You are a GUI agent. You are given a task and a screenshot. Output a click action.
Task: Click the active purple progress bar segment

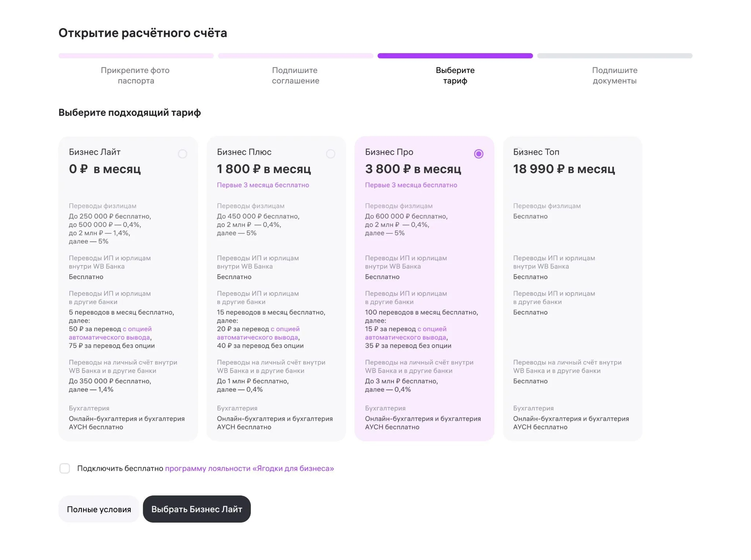(x=455, y=56)
